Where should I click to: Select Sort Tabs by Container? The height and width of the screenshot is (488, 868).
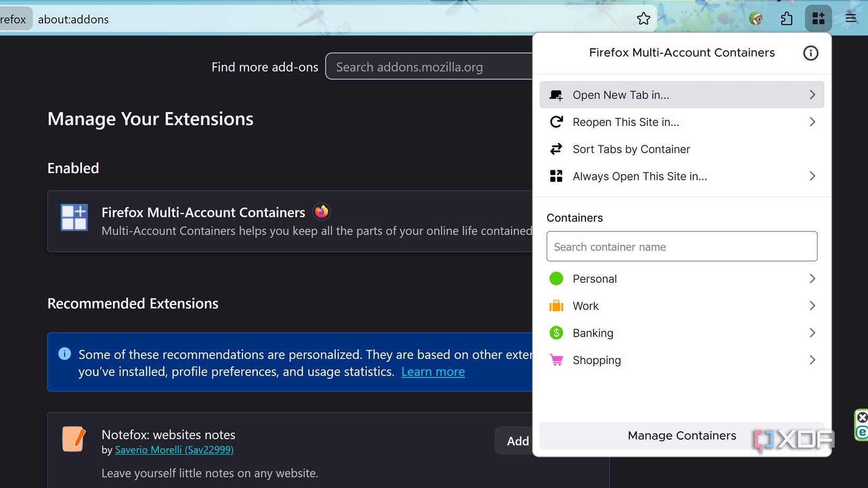point(631,149)
